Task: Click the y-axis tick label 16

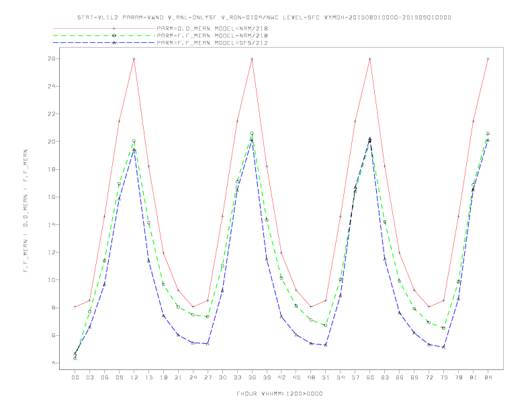Action: click(51, 197)
